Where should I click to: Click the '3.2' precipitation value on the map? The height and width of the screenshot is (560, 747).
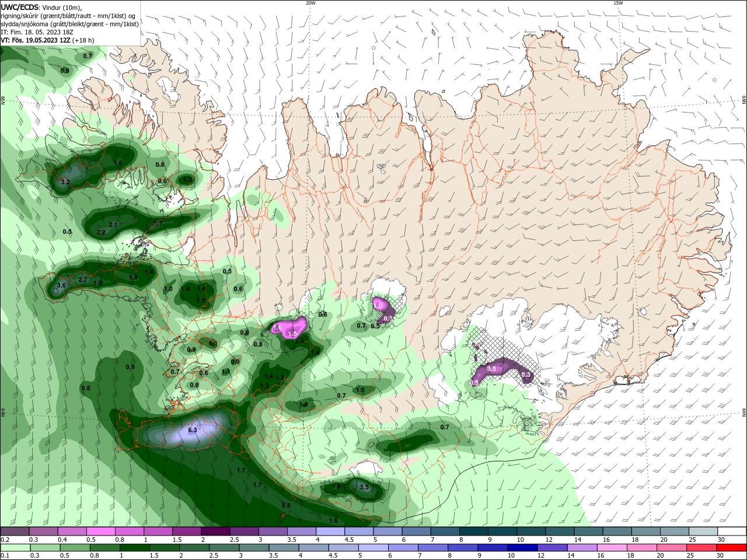click(65, 183)
